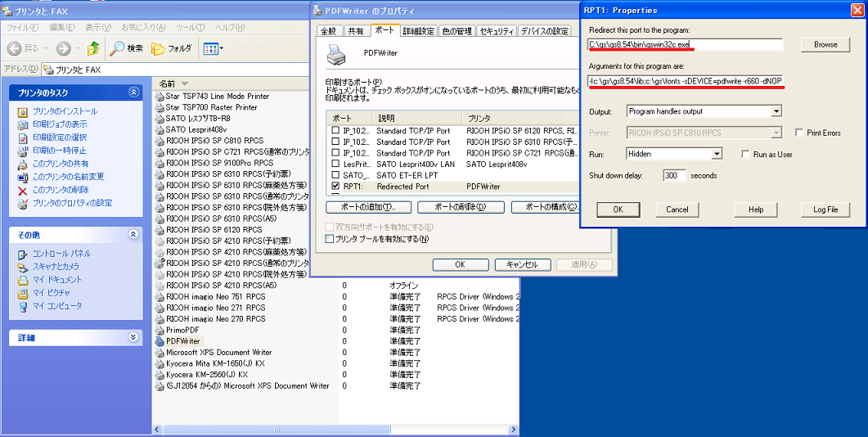
Task: Click the Forward arrow toolbar icon
Action: click(x=63, y=49)
